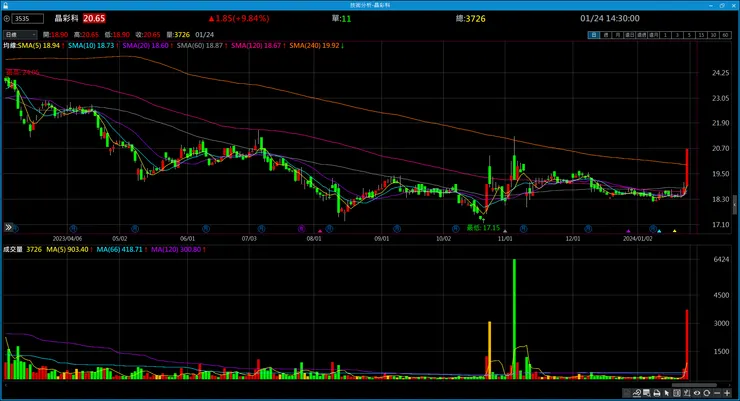Select the arrow cursor tool
Screen dimensions: 740x401
667,393
